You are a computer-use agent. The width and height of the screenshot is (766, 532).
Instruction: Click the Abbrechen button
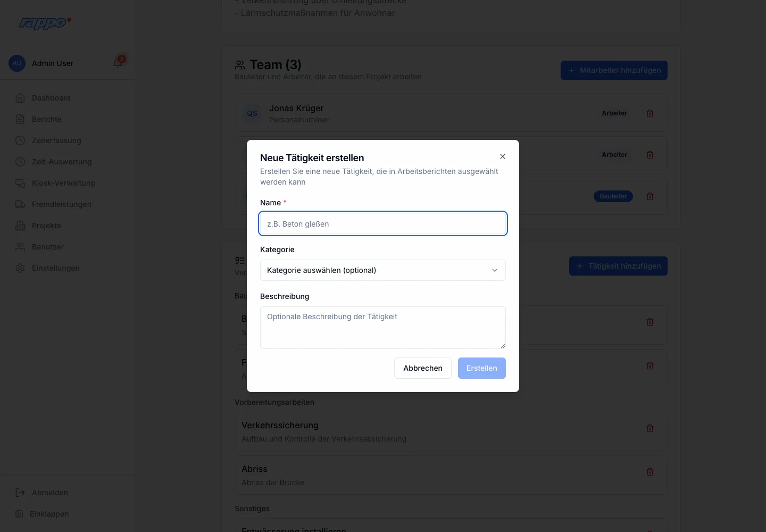(x=423, y=368)
